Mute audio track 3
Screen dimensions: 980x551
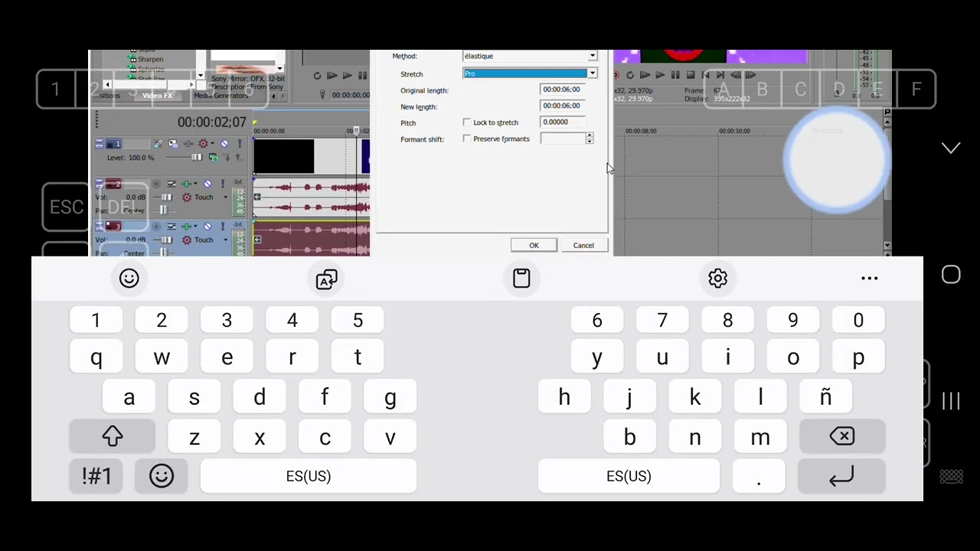(x=207, y=227)
